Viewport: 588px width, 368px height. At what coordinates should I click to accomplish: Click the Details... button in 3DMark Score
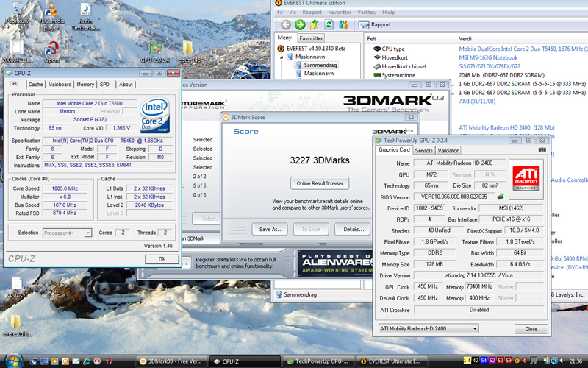(x=354, y=229)
